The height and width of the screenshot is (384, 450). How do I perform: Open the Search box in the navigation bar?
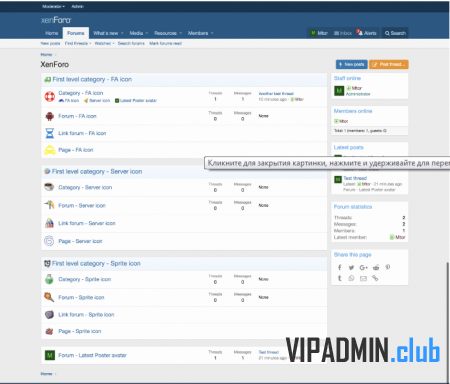(x=395, y=33)
